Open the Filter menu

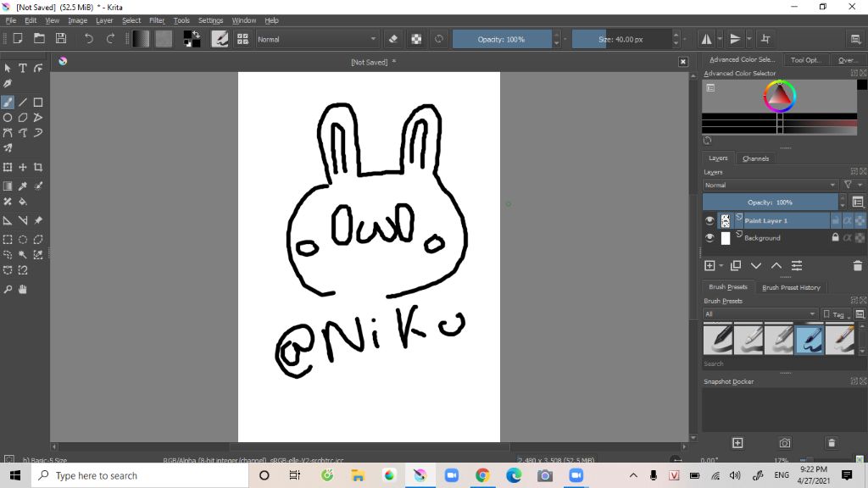coord(157,20)
